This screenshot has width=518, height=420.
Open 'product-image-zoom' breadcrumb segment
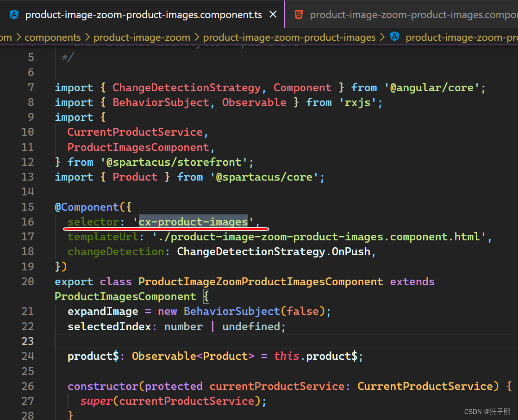pyautogui.click(x=142, y=38)
